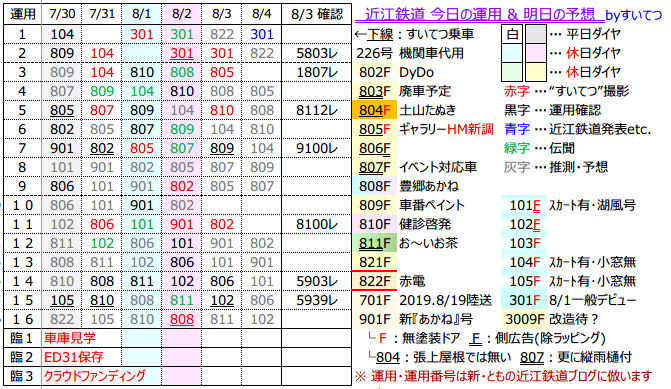
Task: Click the pink 休日ダイヤ legend swatch
Action: [535, 53]
